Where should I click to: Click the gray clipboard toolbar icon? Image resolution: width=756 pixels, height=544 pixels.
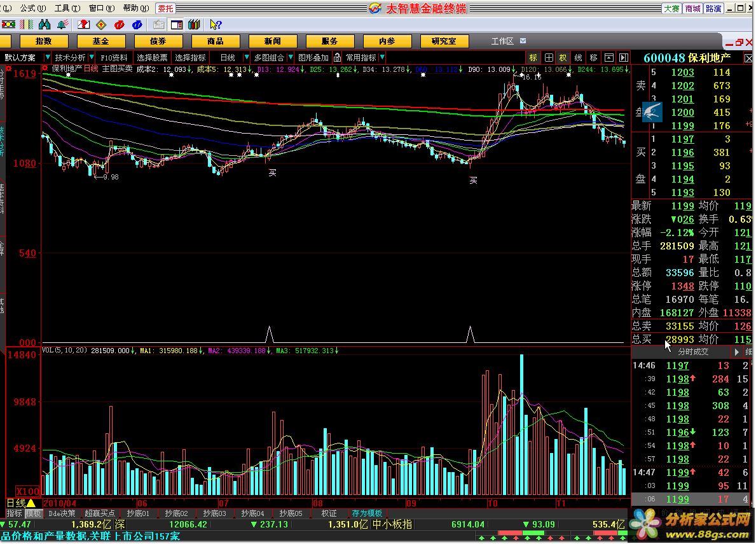158,25
